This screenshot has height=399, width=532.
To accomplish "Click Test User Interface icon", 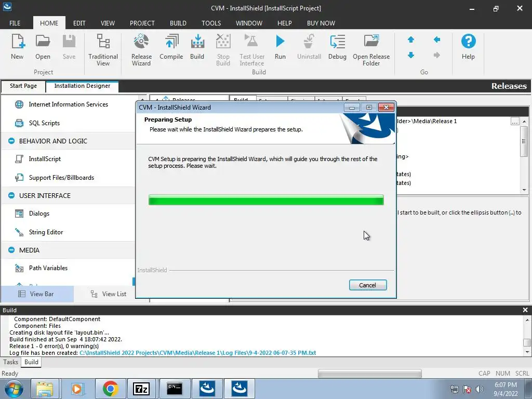I will (252, 50).
